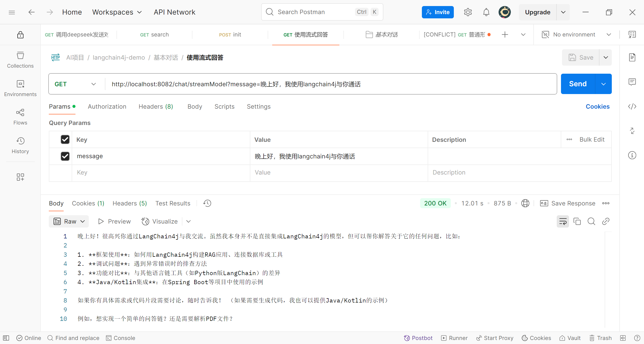The width and height of the screenshot is (644, 344).
Task: Switch to the Authorization tab
Action: [107, 106]
